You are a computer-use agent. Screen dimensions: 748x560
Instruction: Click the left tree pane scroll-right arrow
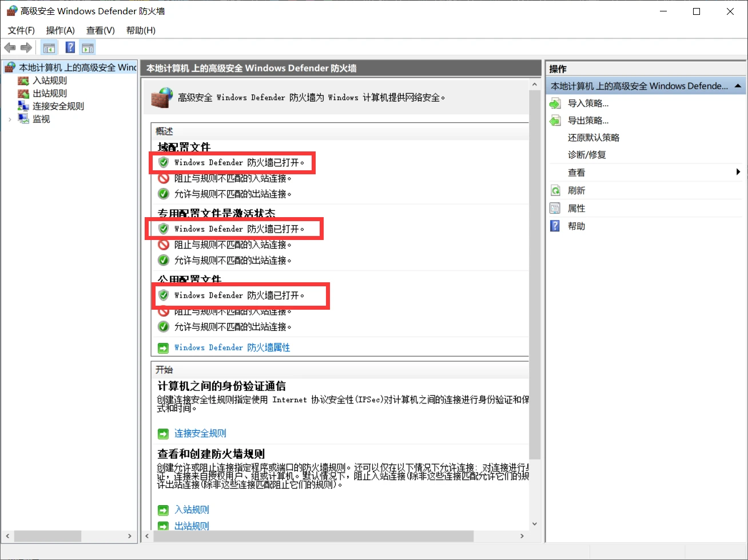(130, 536)
